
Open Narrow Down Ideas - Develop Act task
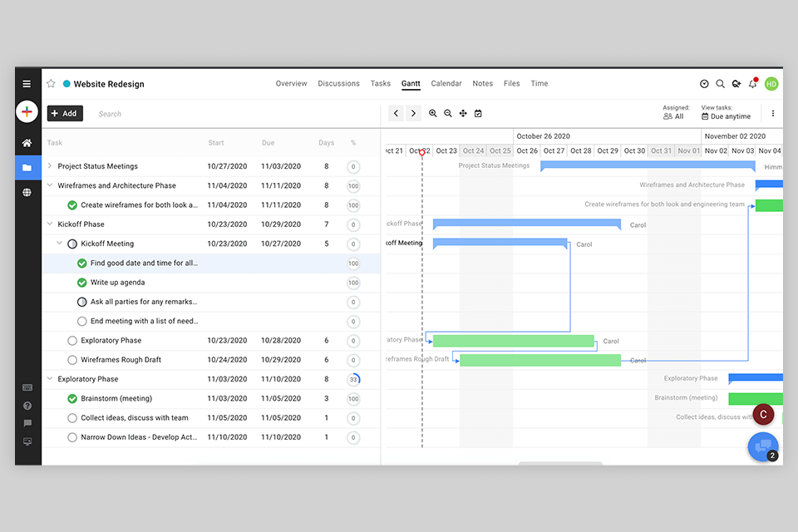(139, 437)
